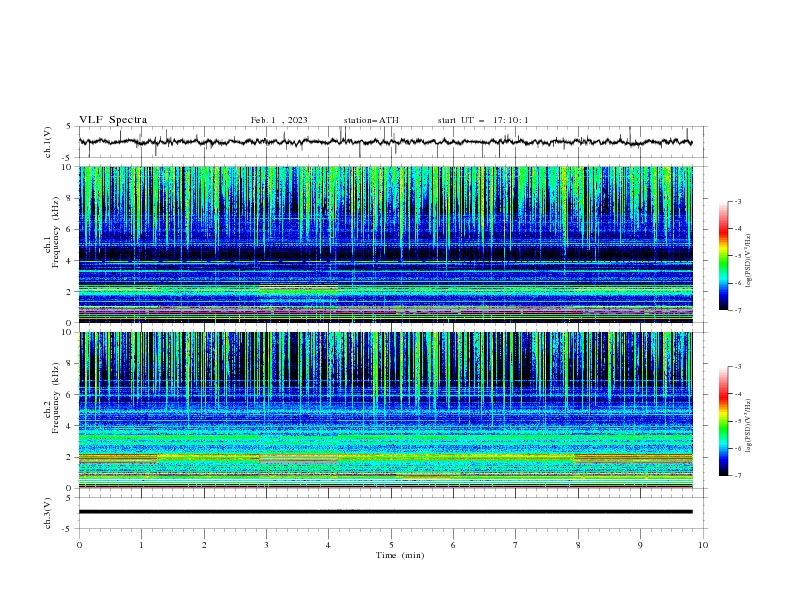
Task: Click the ch.3 flat black waveform trace
Action: click(385, 512)
